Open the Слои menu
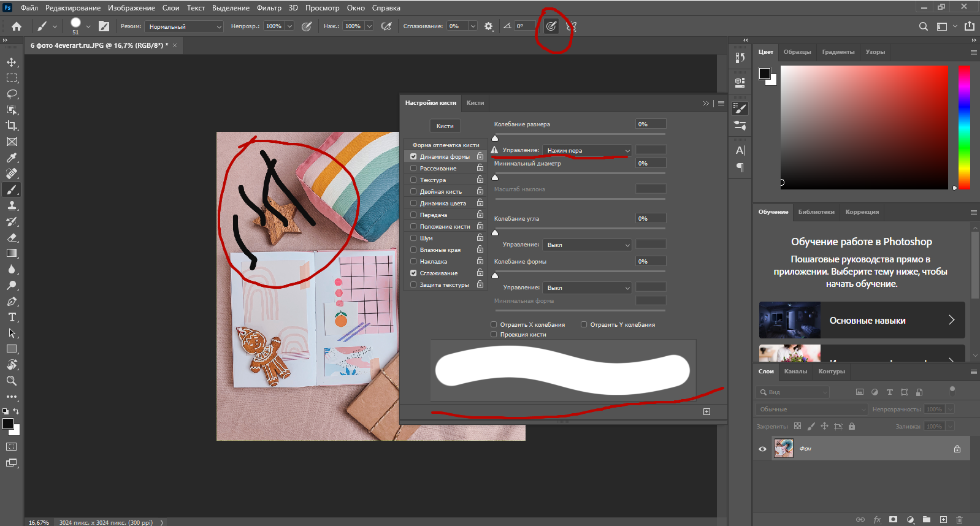 tap(170, 8)
